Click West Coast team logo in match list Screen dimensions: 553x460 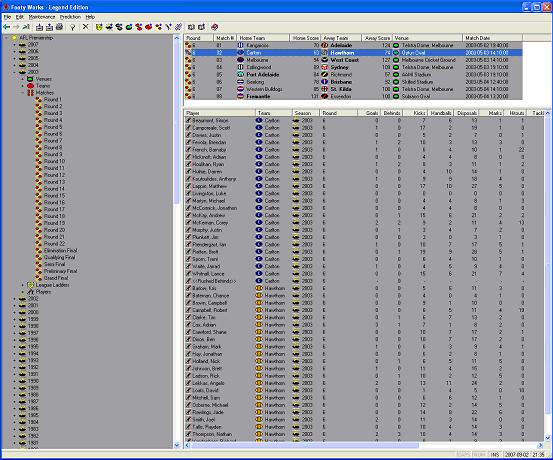click(x=324, y=60)
